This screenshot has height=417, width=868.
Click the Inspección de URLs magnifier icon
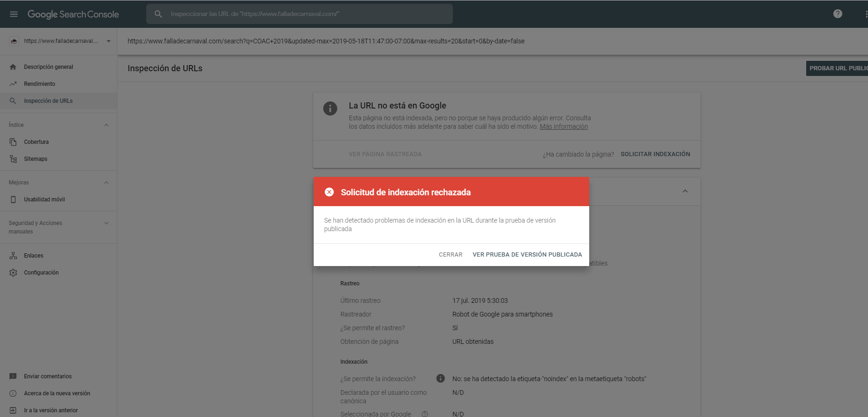[x=13, y=101]
